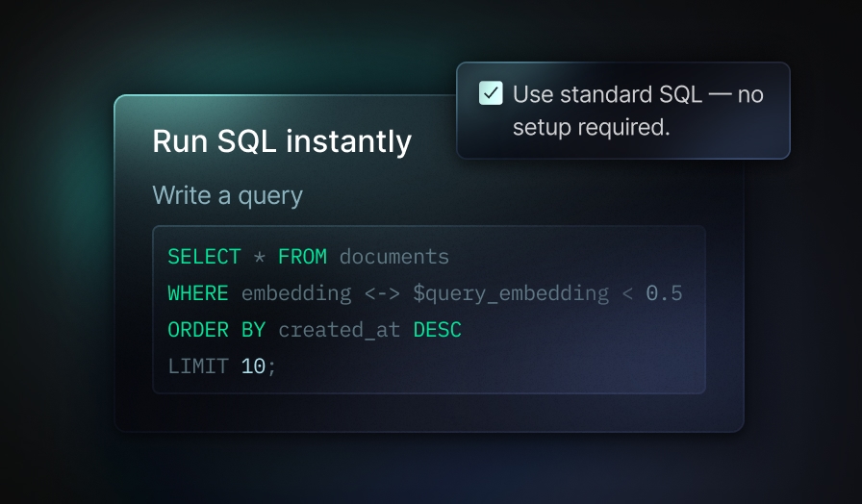Click the WHERE keyword in the editor
This screenshot has width=862, height=504.
click(197, 293)
